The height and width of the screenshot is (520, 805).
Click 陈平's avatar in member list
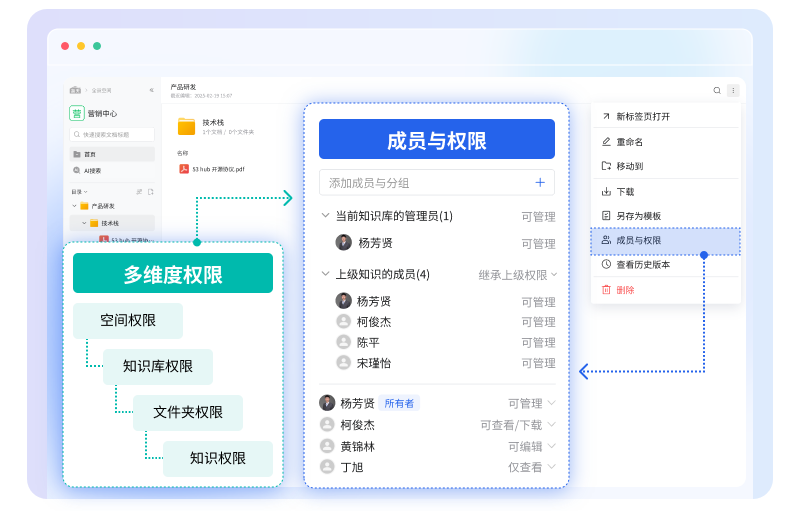click(343, 342)
